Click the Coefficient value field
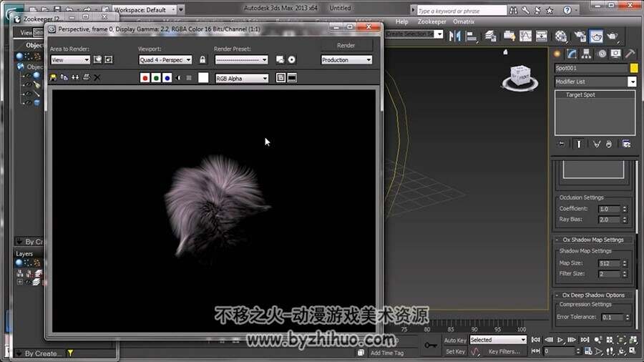The width and height of the screenshot is (644, 362). tap(609, 209)
